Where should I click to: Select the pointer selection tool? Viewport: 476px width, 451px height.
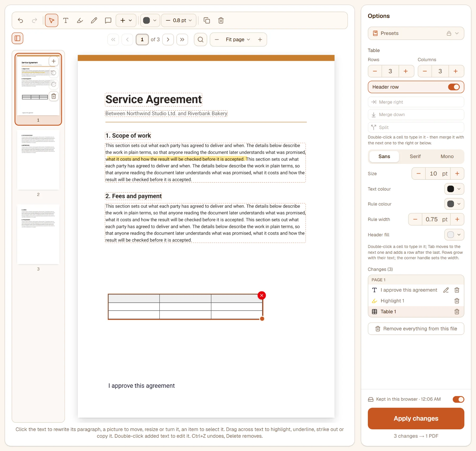tap(52, 20)
